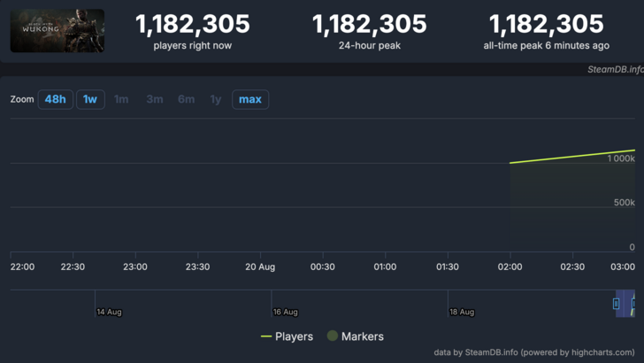Image resolution: width=644 pixels, height=363 pixels.
Task: Open the SteamDB.info data credit link
Action: tap(534, 352)
